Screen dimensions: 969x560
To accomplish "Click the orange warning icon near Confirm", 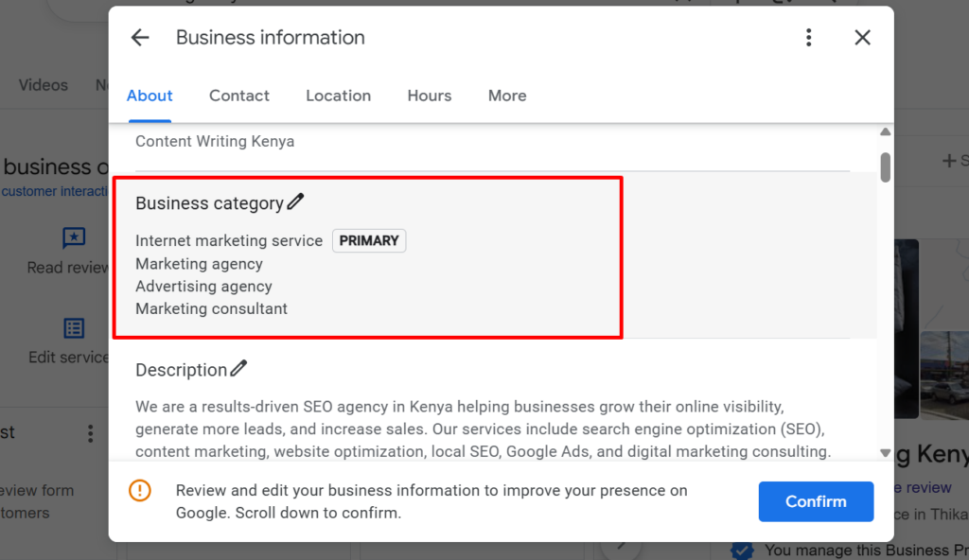I will pyautogui.click(x=141, y=490).
